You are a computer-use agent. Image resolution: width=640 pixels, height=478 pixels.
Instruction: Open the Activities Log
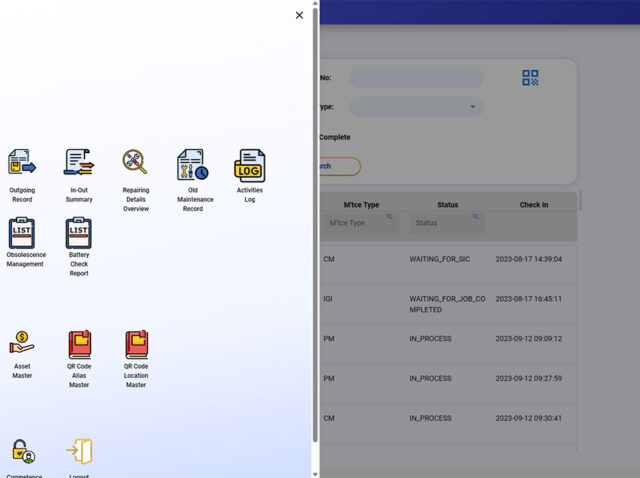pos(250,166)
